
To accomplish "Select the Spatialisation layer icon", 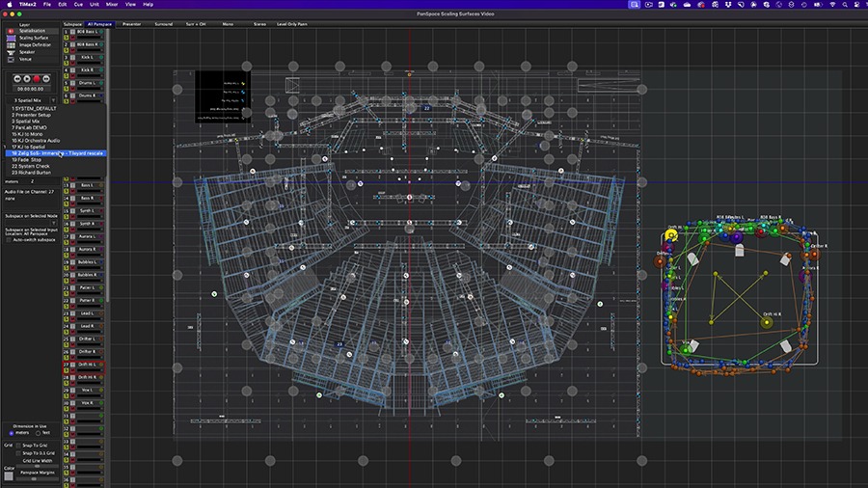I will click(12, 31).
